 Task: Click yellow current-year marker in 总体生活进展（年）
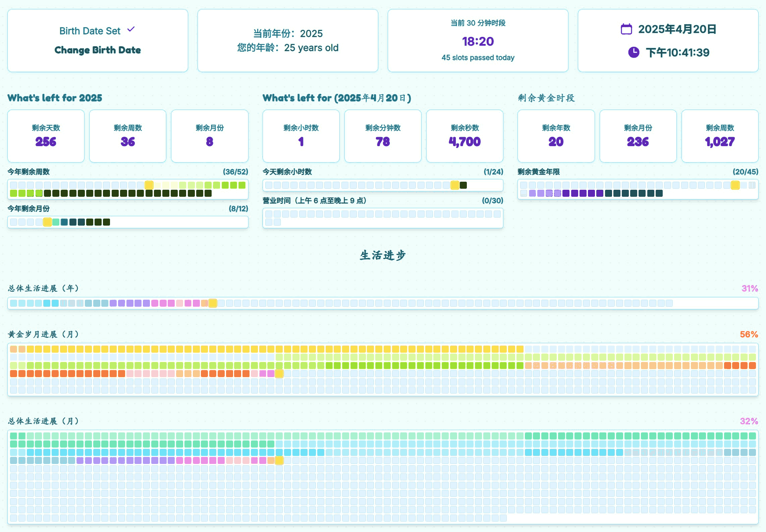(x=213, y=303)
